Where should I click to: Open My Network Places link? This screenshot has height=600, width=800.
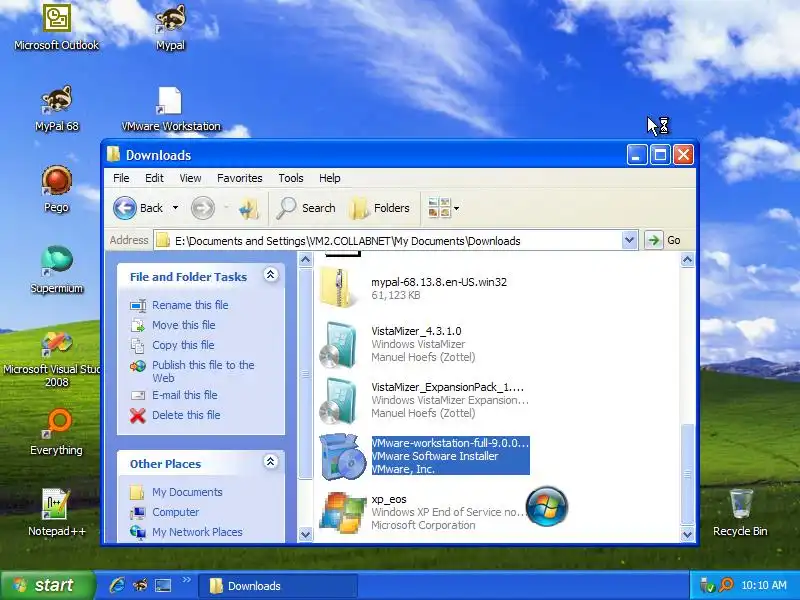[x=197, y=532]
